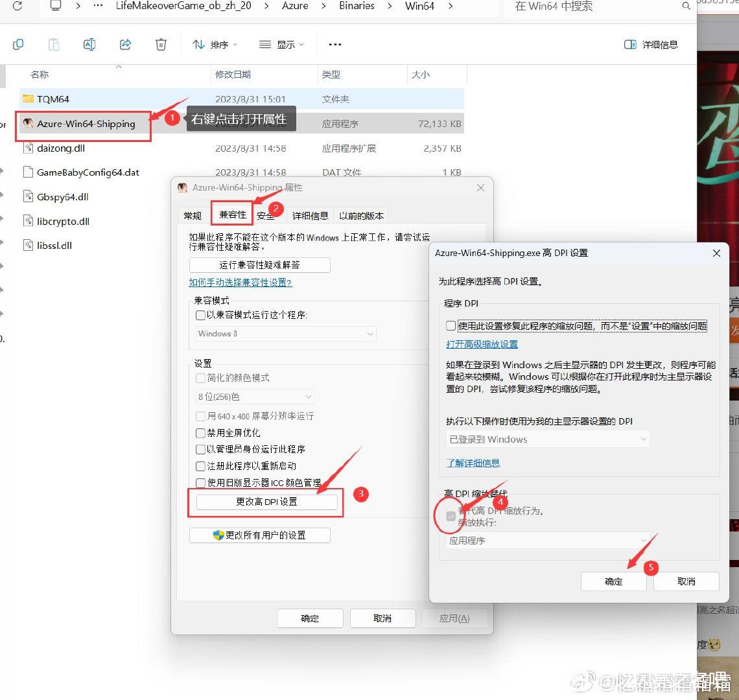Switch to the 兼容性 tab
This screenshot has width=739, height=700.
(x=232, y=215)
